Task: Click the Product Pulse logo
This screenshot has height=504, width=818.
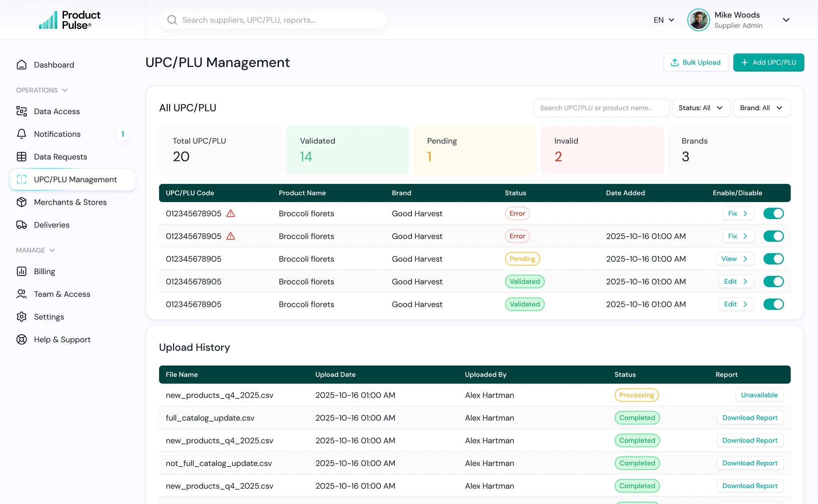Action: (x=69, y=20)
